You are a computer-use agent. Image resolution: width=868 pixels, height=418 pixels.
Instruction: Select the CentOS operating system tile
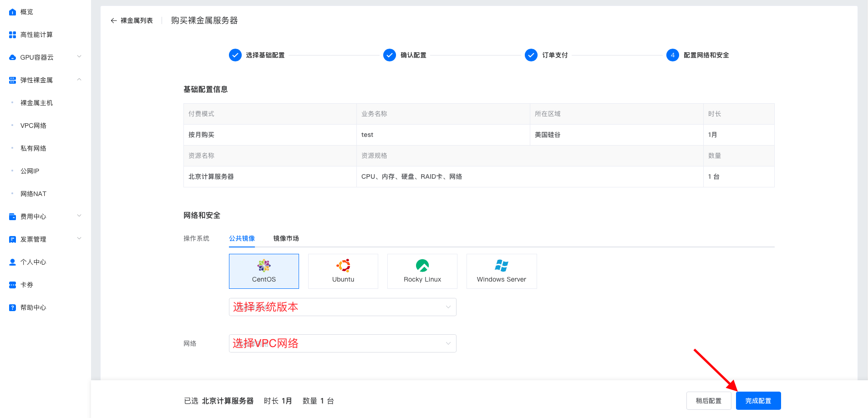pyautogui.click(x=264, y=271)
